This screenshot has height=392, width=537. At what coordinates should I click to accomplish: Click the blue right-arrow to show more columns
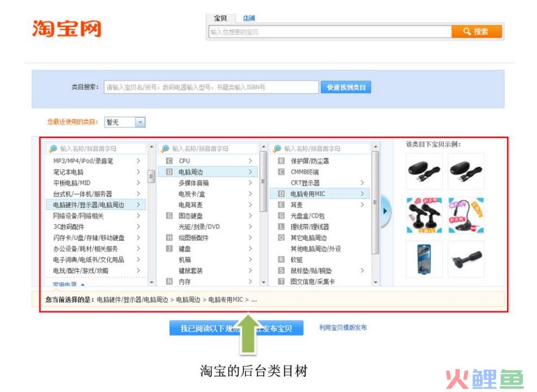(385, 211)
